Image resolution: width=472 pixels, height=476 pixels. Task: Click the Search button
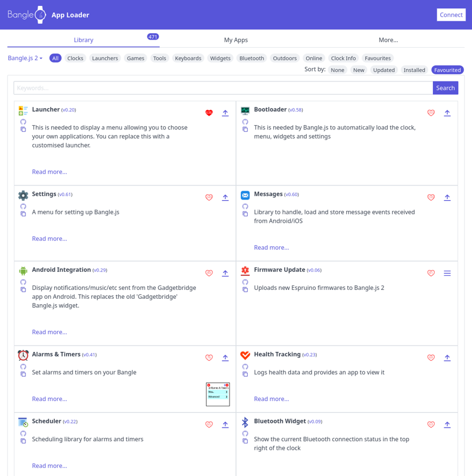pos(445,88)
